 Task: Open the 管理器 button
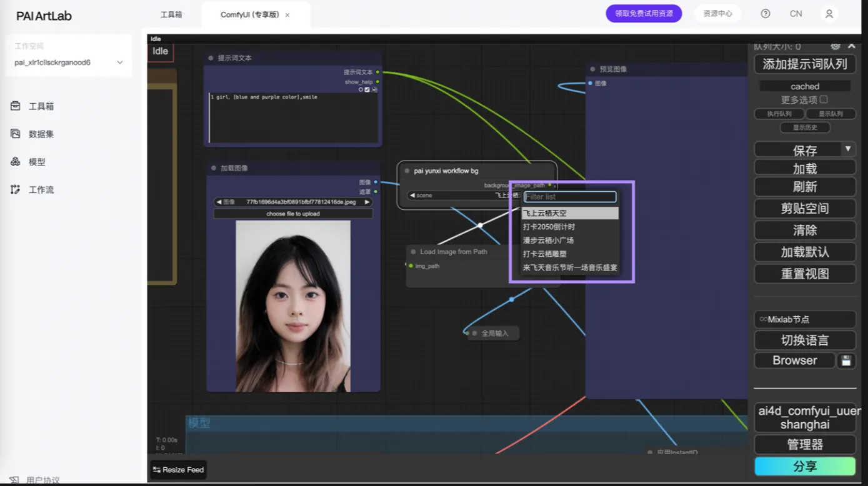(x=805, y=445)
